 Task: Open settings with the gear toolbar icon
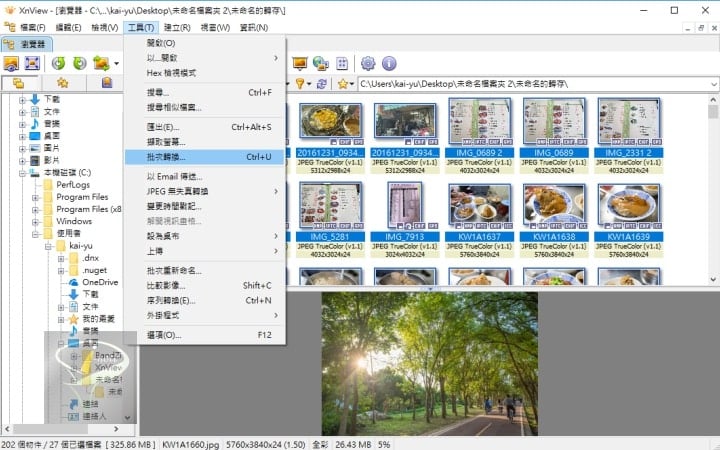(368, 63)
